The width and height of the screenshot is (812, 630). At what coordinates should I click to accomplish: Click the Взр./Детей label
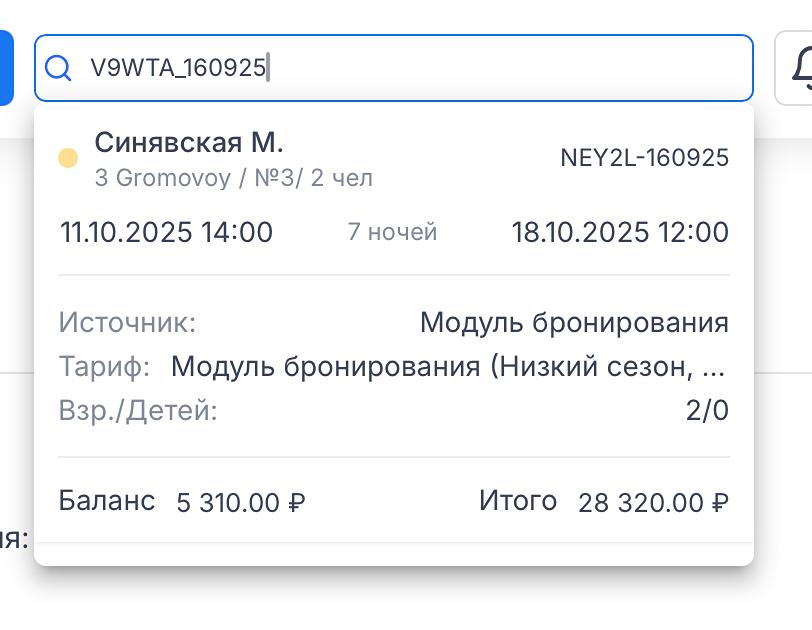(x=138, y=410)
